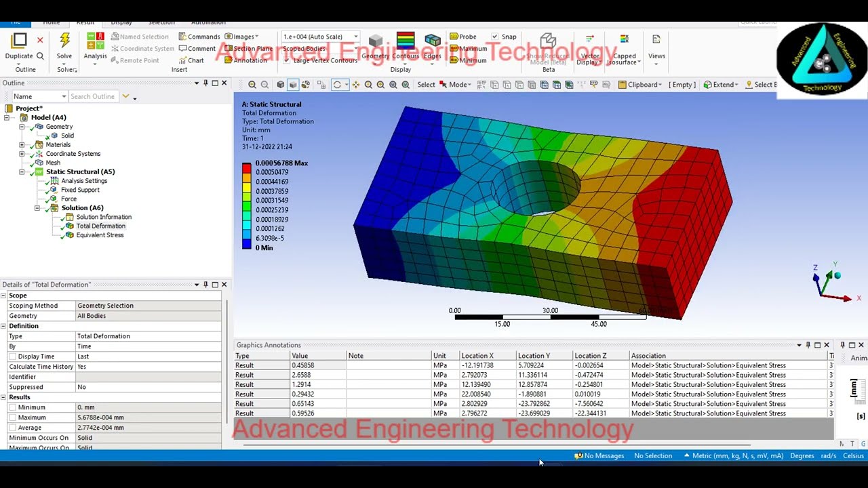Collapse the Solution (A6) tree node
868x488 pixels.
[x=37, y=208]
